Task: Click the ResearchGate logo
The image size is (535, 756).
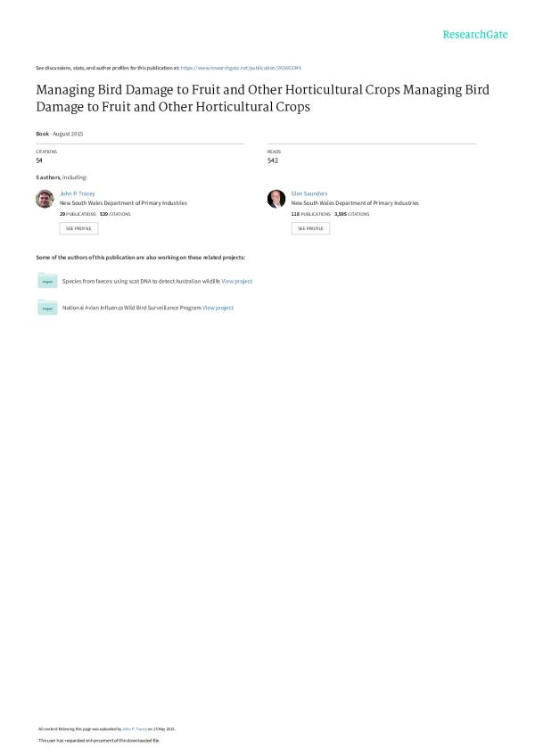Action: pos(475,34)
